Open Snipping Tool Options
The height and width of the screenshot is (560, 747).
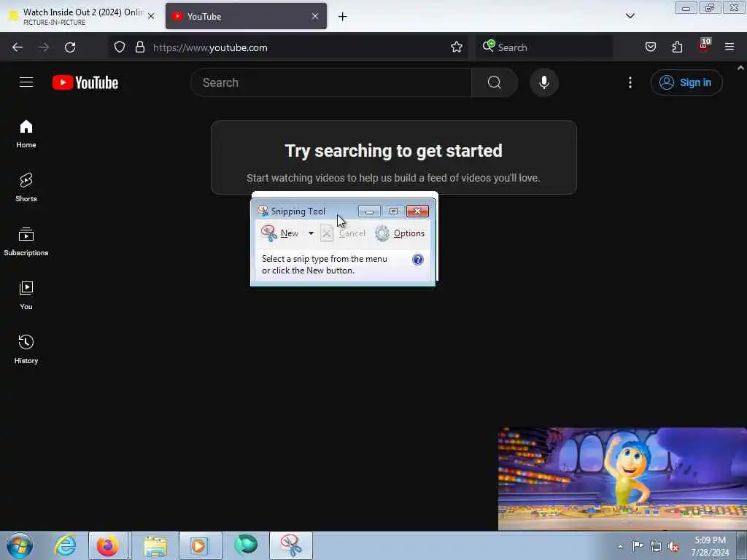[400, 233]
